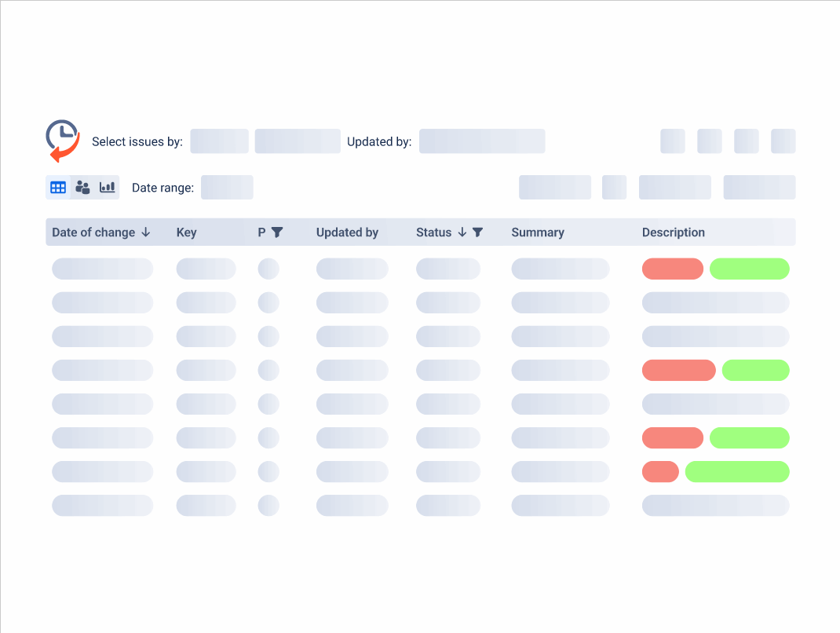Image resolution: width=840 pixels, height=633 pixels.
Task: Switch to the people view
Action: [82, 187]
